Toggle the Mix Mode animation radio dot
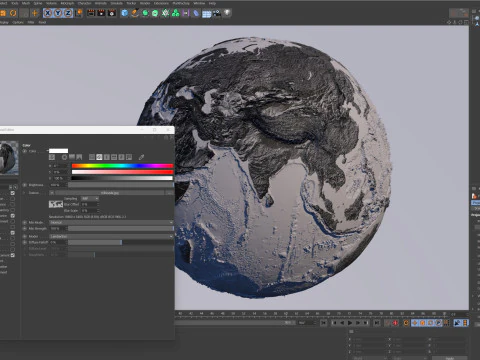The width and height of the screenshot is (480, 360). [25, 222]
